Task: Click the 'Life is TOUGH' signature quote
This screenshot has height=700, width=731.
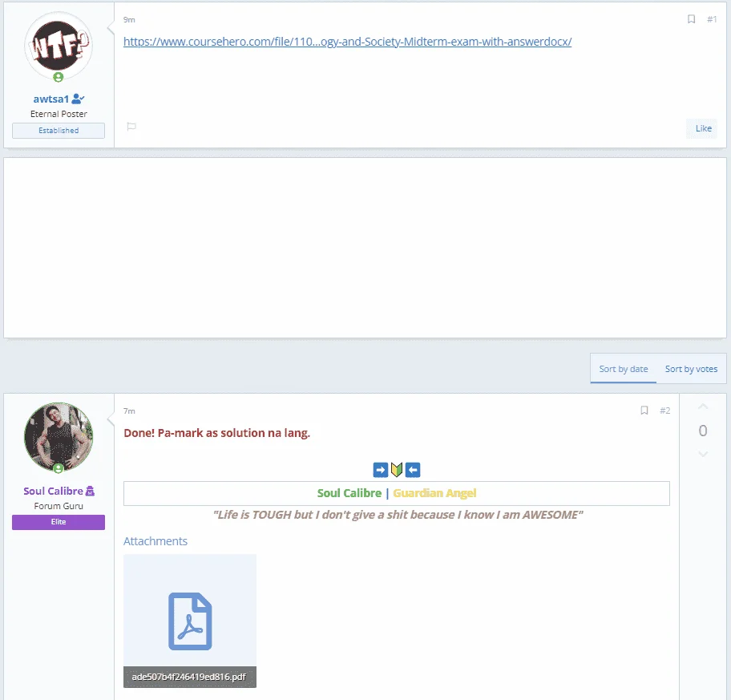Action: tap(398, 515)
